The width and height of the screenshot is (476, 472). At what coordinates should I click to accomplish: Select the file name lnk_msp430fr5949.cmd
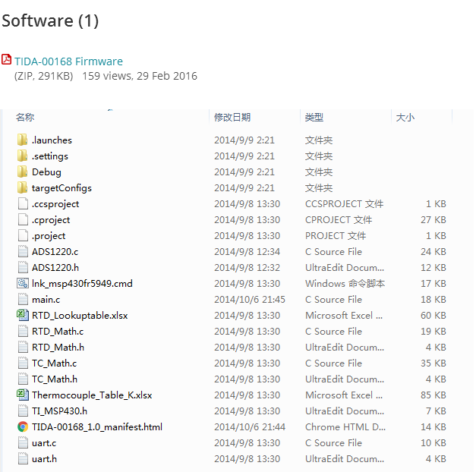point(82,284)
